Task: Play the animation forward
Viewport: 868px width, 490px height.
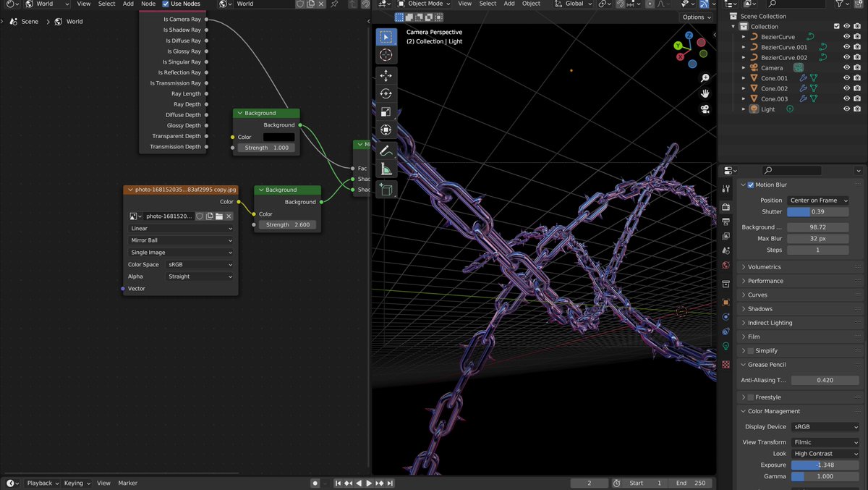Action: [x=369, y=483]
